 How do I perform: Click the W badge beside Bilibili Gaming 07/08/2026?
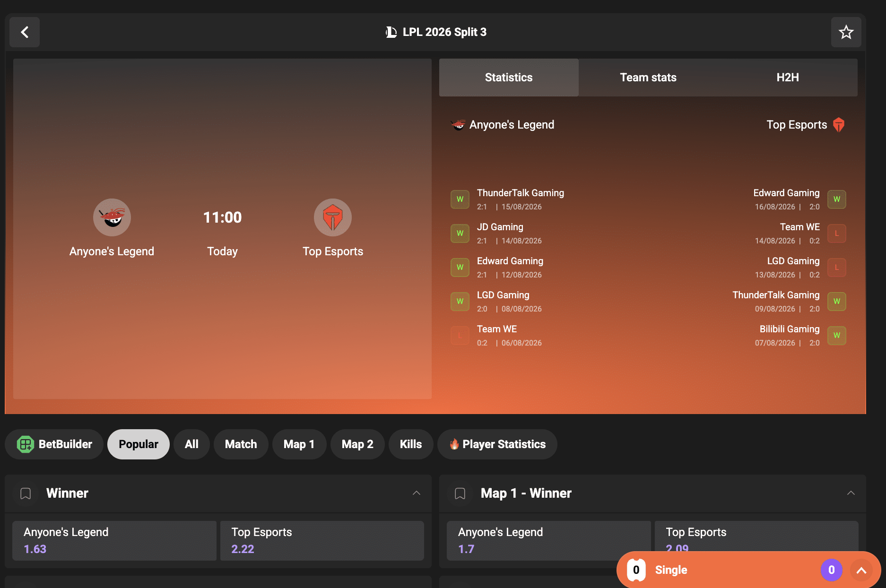[x=837, y=336]
